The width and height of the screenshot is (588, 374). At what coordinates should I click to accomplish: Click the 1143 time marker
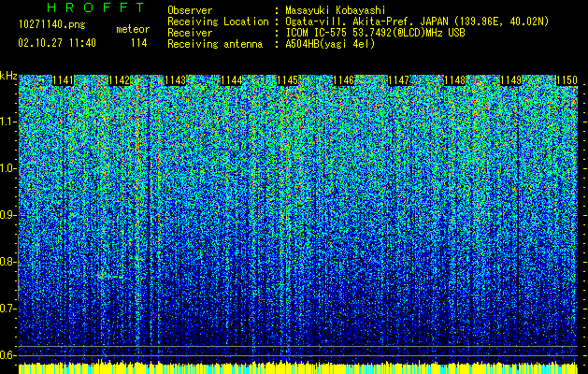pos(175,80)
